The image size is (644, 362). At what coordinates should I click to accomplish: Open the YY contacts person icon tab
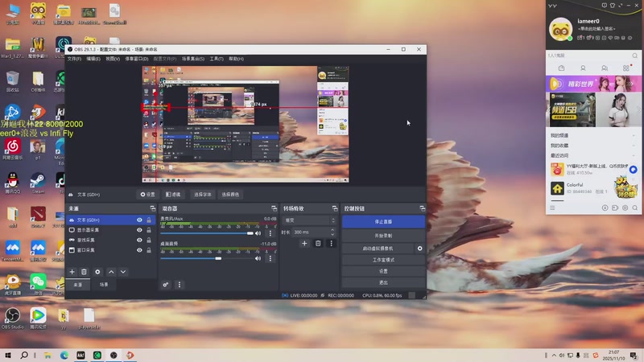click(x=583, y=68)
